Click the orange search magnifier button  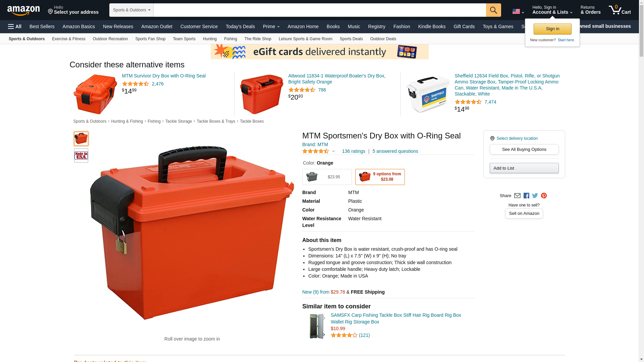click(493, 10)
